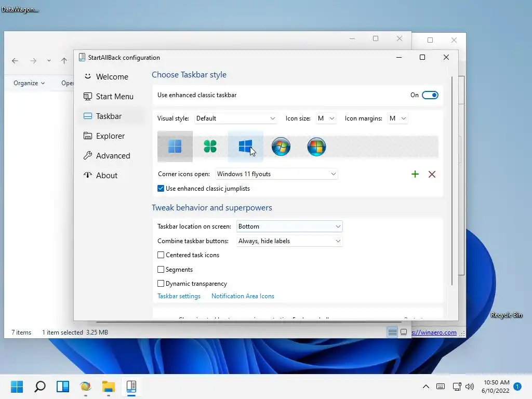Click the StartAllBack configuration scrollbar
Image resolution: width=532 pixels, height=399 pixels.
pos(452,181)
